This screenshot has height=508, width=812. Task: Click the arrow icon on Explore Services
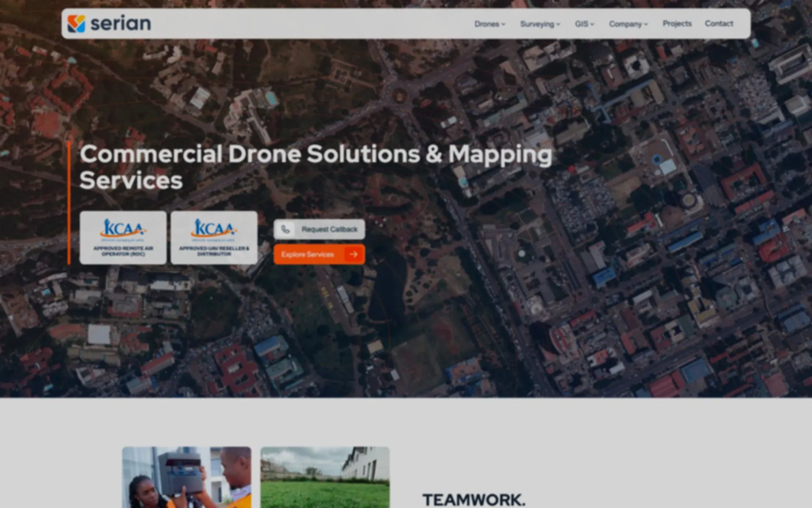coord(353,254)
